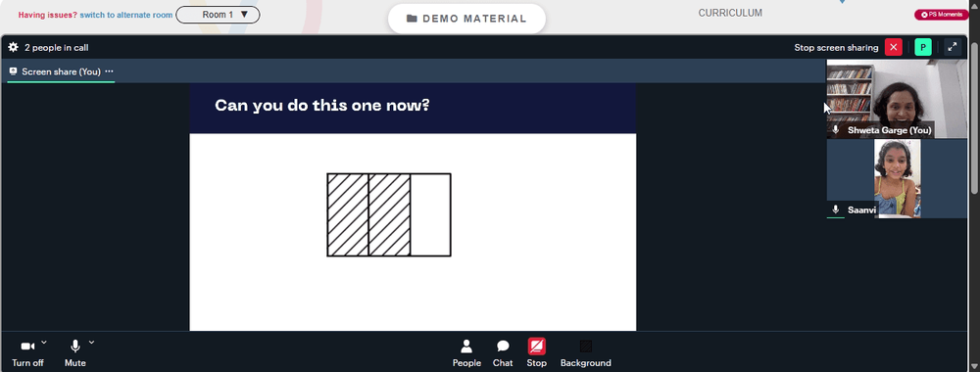
Task: Click Shweta Garge's microphone status icon
Action: click(x=836, y=130)
